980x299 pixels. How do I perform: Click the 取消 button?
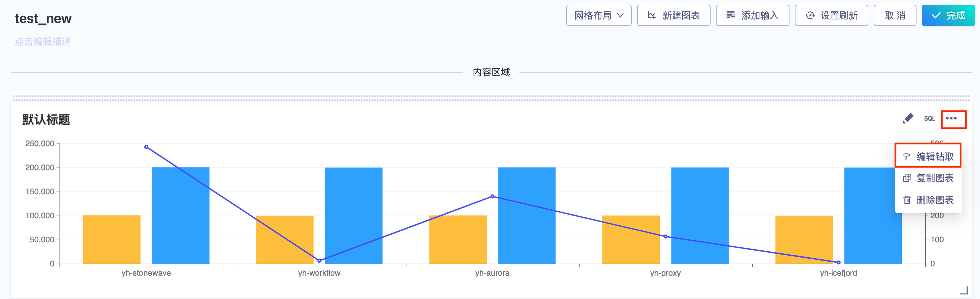point(895,16)
